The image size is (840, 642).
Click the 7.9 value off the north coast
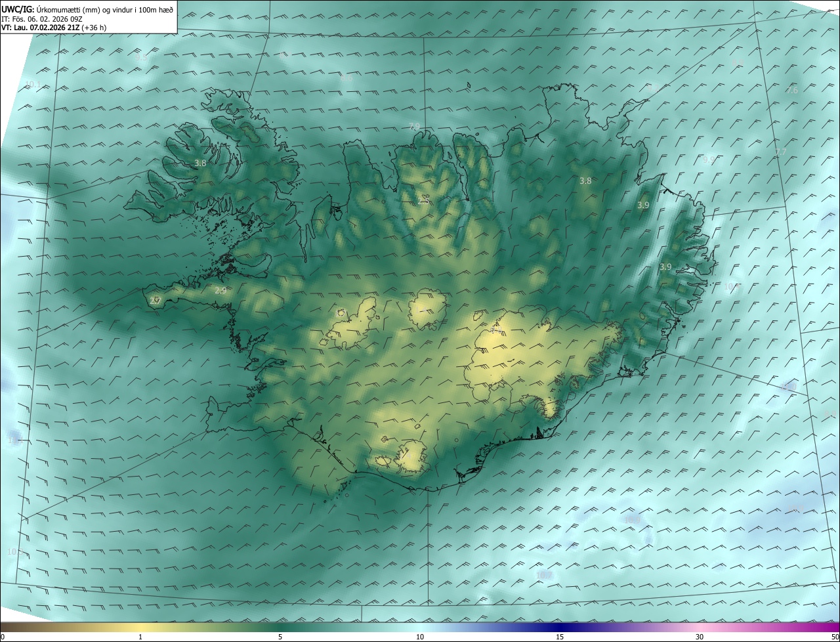tap(413, 126)
